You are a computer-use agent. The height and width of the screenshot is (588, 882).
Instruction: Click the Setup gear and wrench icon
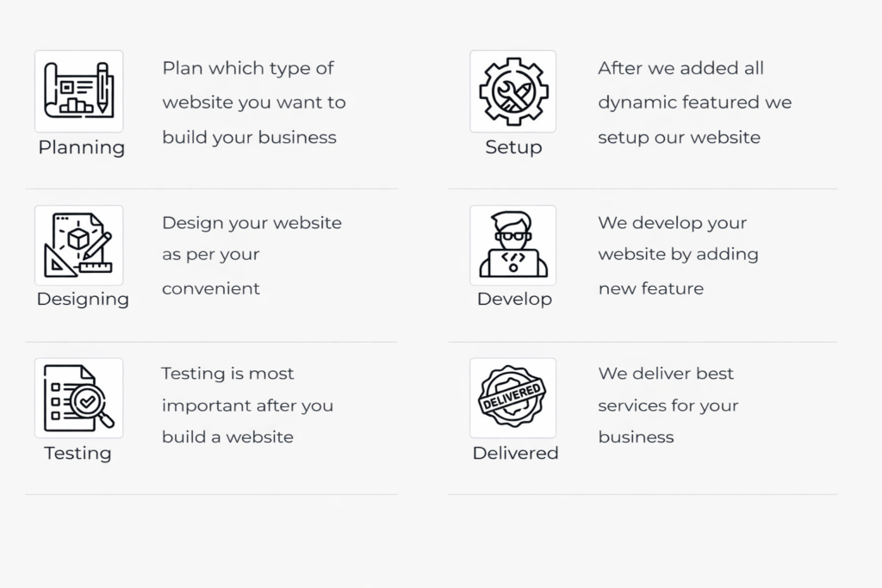512,90
